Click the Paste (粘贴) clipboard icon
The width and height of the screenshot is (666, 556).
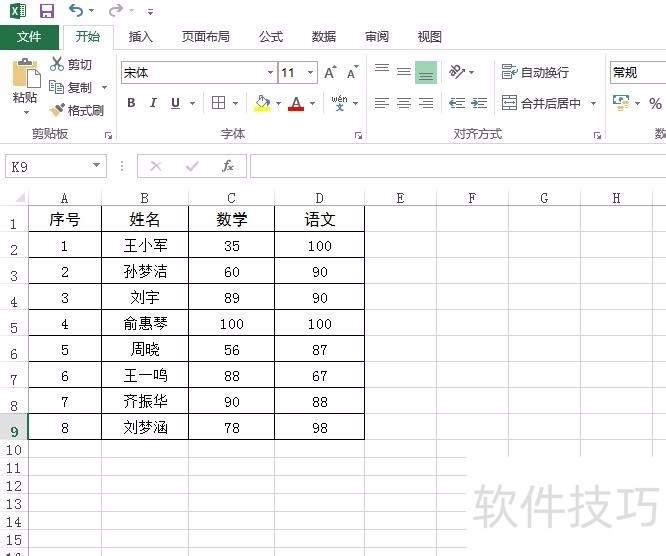coord(25,73)
